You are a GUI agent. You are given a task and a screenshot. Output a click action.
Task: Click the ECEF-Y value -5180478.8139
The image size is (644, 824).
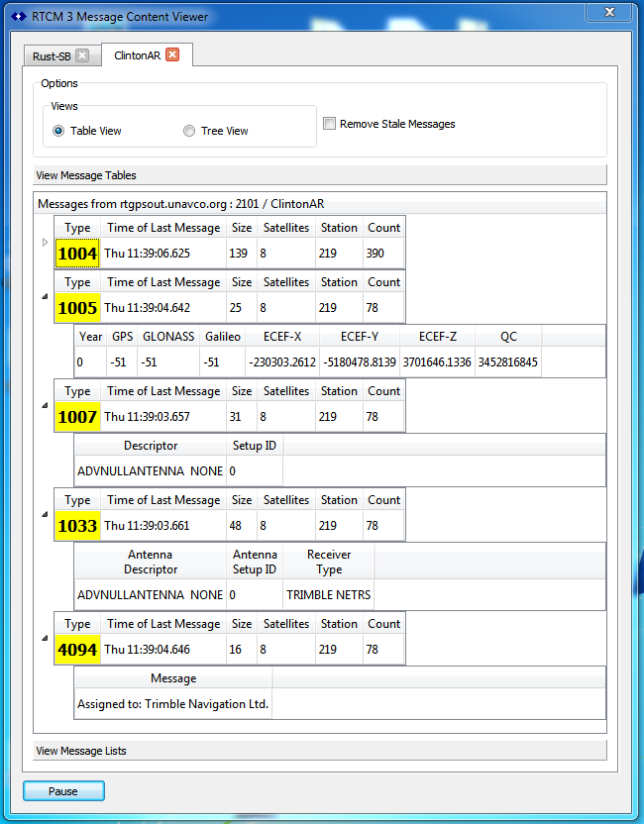[360, 362]
